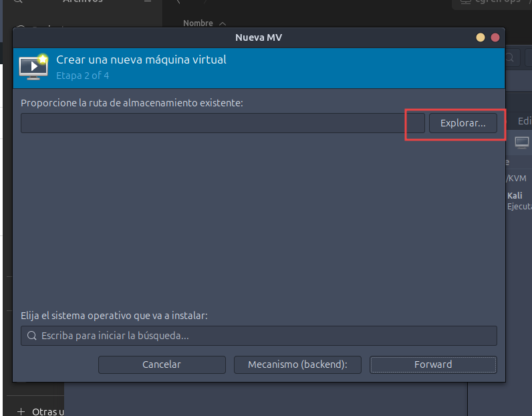The image size is (532, 416).
Task: Click the monitor icon in virt-manager toolbar
Action: [x=522, y=142]
